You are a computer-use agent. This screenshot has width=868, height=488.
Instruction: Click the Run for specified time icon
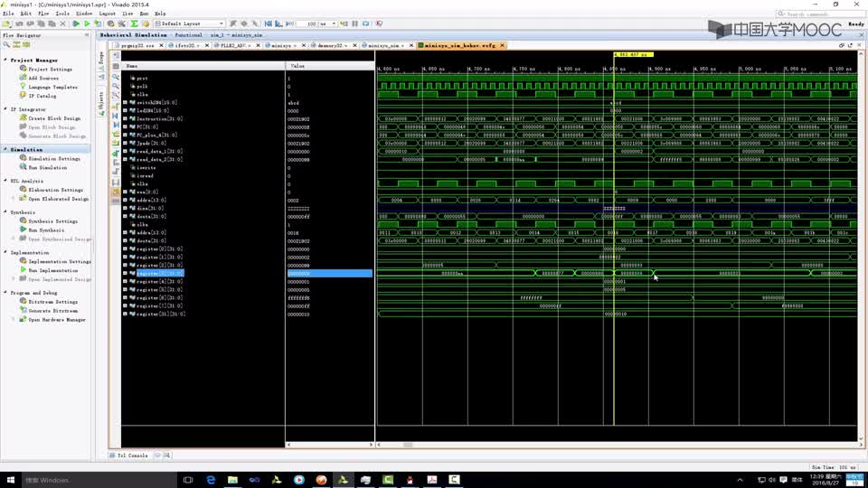click(289, 23)
